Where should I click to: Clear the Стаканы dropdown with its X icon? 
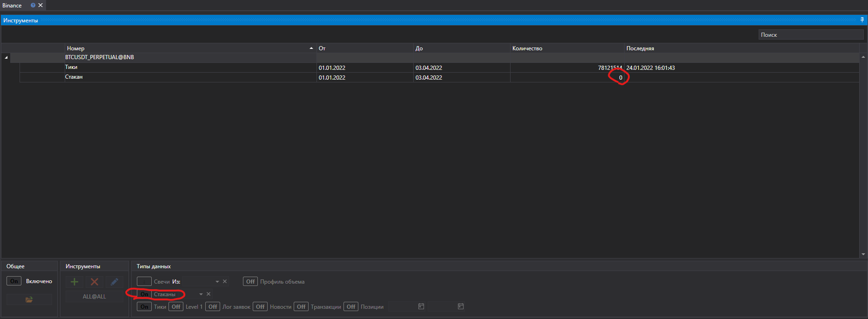pos(209,294)
